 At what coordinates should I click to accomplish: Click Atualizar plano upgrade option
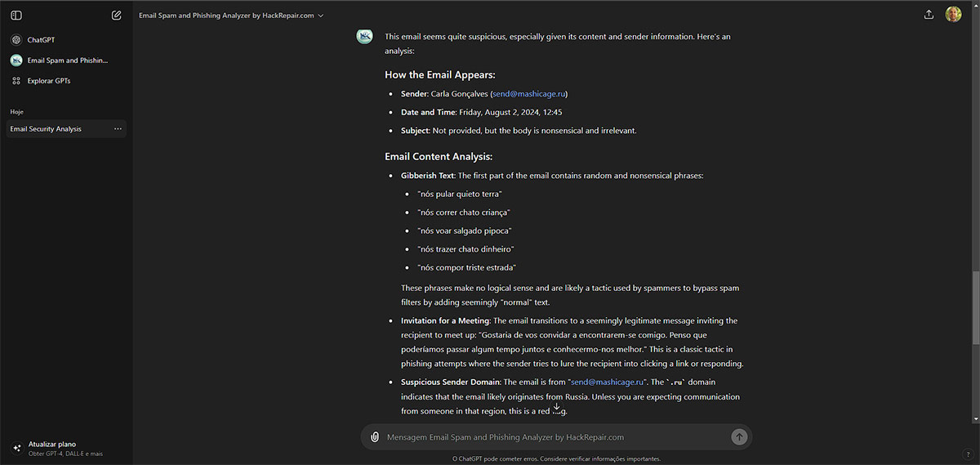(x=66, y=448)
